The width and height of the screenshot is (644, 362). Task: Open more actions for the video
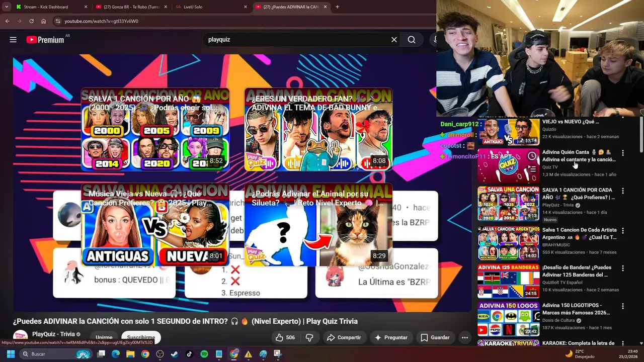465,337
